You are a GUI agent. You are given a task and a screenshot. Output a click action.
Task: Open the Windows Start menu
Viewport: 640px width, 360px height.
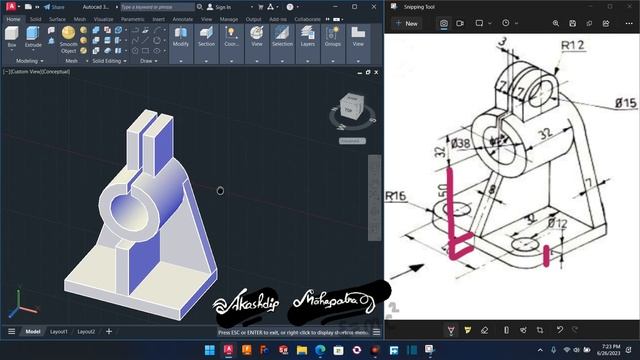[210, 350]
